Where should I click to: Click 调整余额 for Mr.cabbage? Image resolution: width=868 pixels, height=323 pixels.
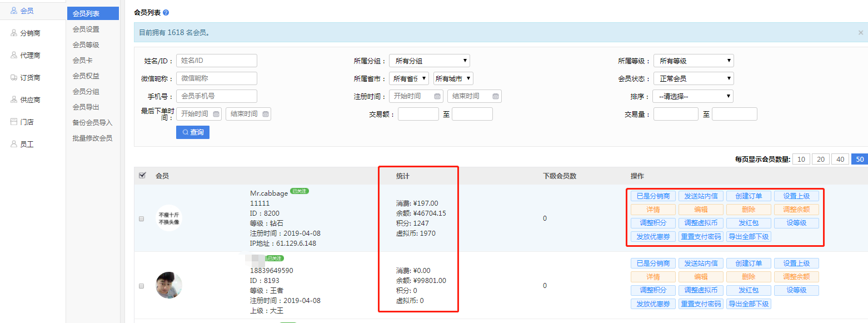tap(796, 210)
